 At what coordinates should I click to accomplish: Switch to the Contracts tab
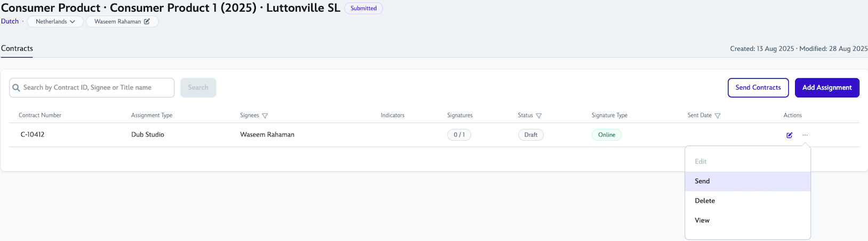17,49
